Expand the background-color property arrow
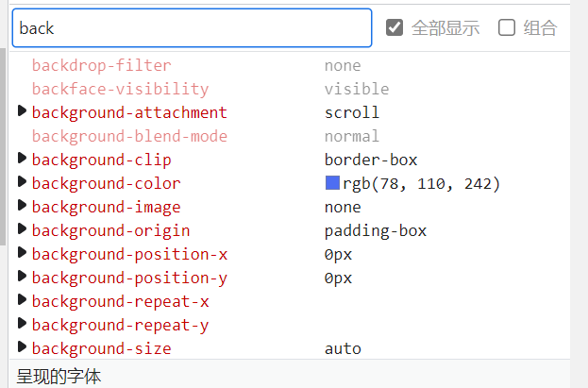The height and width of the screenshot is (388, 588). (x=23, y=182)
